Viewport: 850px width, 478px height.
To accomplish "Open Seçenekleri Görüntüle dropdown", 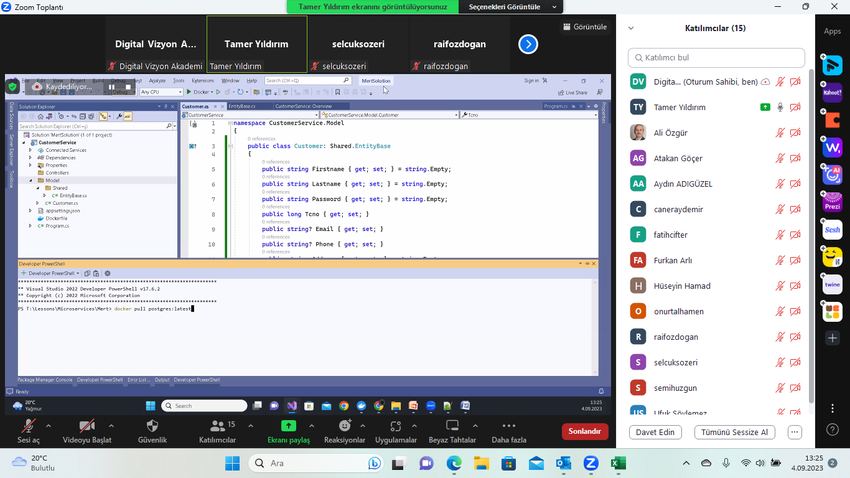I will tap(511, 7).
